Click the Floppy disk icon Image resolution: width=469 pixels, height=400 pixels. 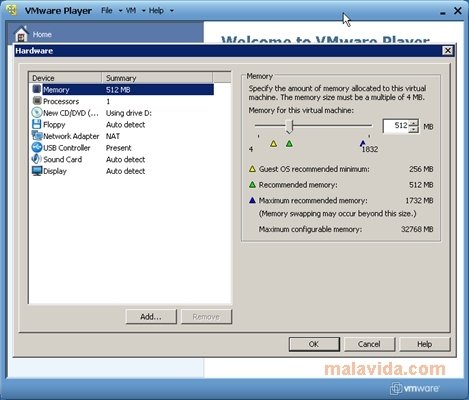pos(37,124)
